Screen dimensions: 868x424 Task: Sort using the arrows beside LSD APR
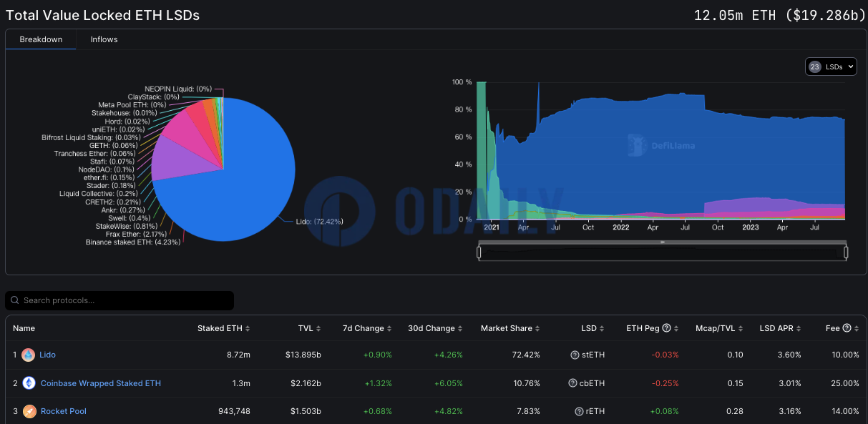pyautogui.click(x=799, y=329)
